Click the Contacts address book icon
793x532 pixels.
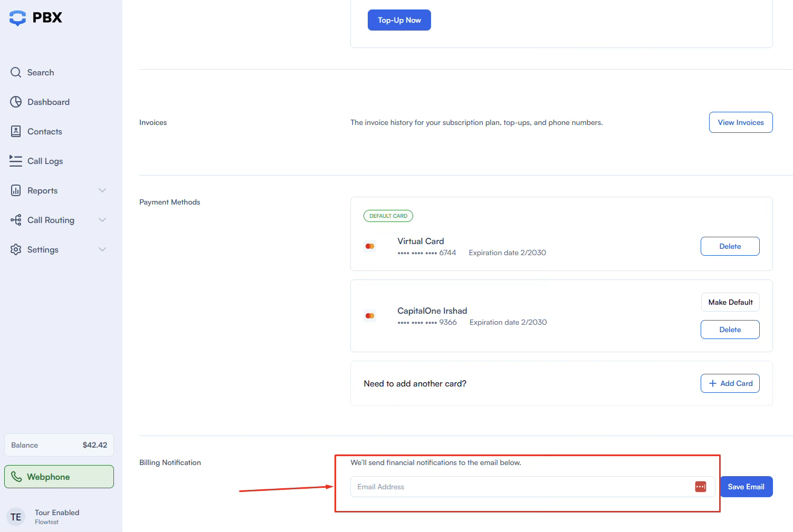16,131
